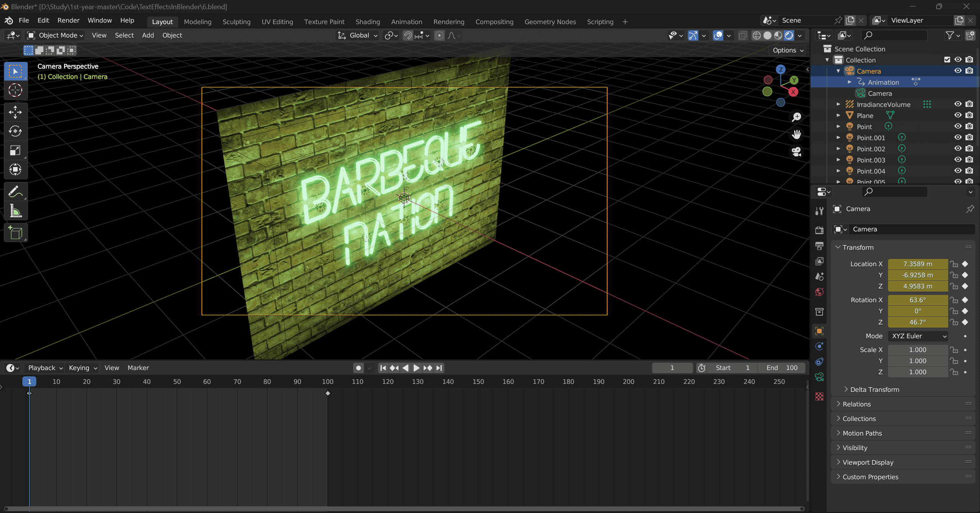Open the XYZ Euler rotation mode dropdown

[918, 336]
